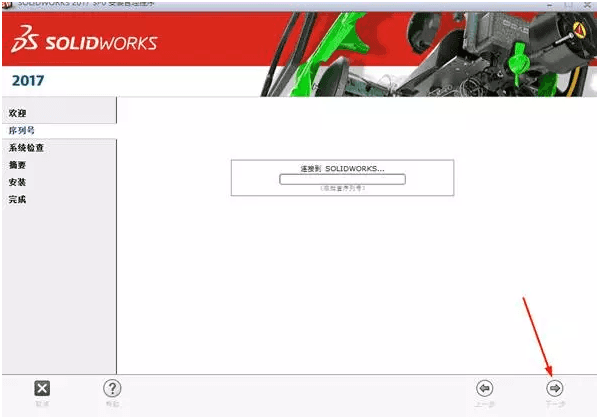Click the "连接到 SOLIDWORKS..." status text
Image resolution: width=603 pixels, height=419 pixels.
pyautogui.click(x=342, y=168)
